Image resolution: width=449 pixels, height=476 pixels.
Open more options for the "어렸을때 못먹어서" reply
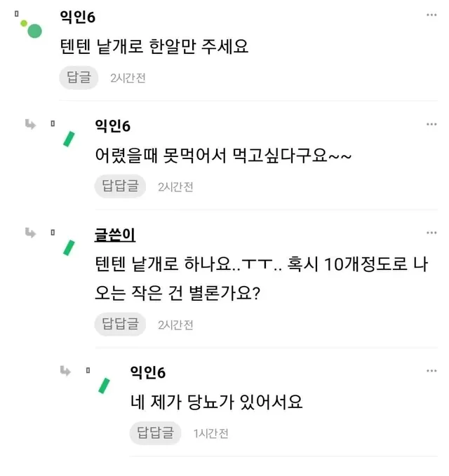[431, 124]
